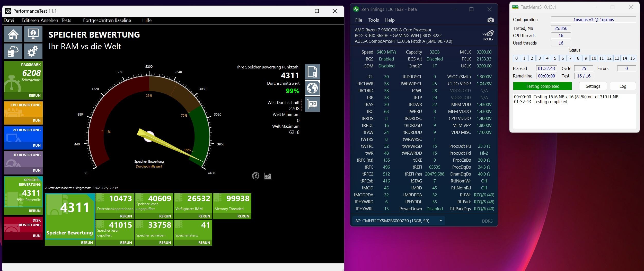Image resolution: width=644 pixels, height=271 pixels.
Task: Rerun Speicher lesen gepuffert test
Action: [126, 243]
